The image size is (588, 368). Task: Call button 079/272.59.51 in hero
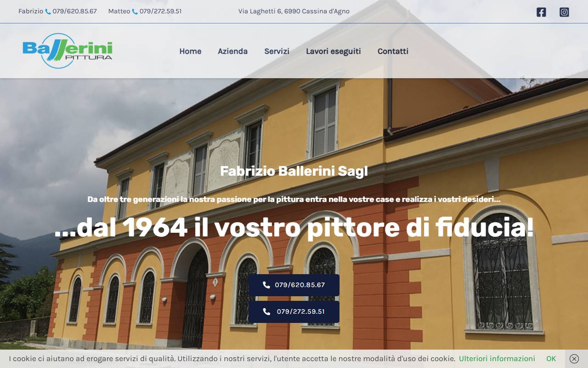coord(294,312)
